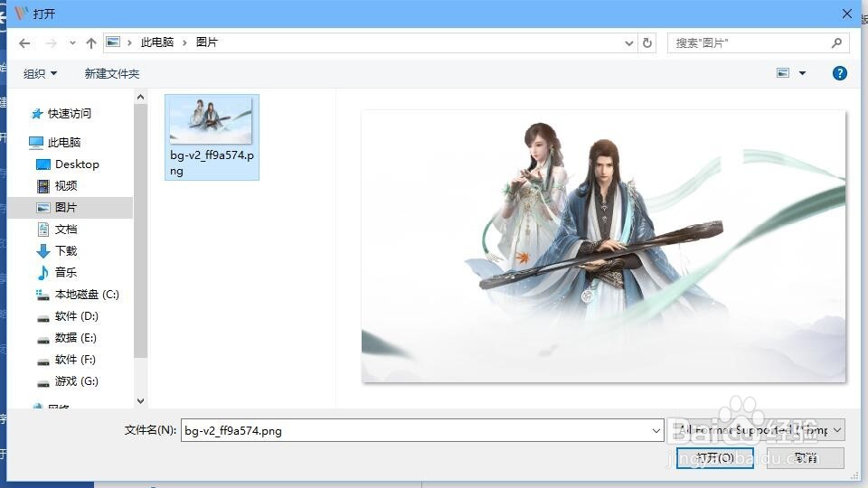868x488 pixels.
Task: Close the 打开 dialog window
Action: (847, 14)
